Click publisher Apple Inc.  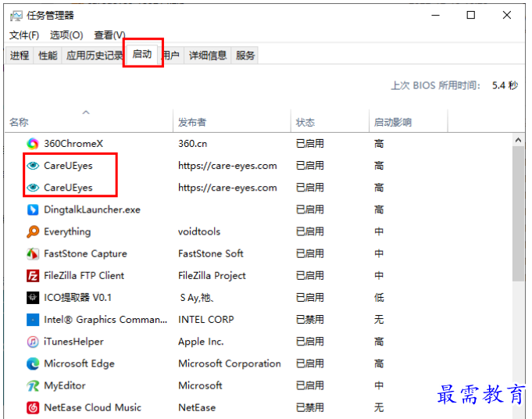pyautogui.click(x=201, y=342)
